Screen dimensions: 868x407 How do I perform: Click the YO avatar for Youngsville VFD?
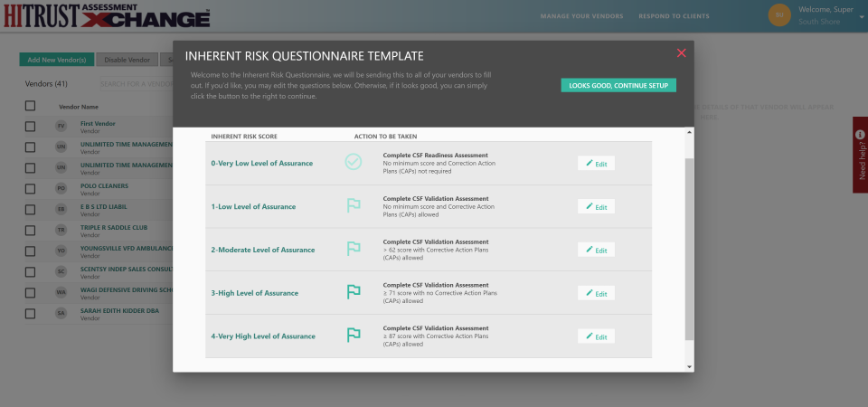[61, 251]
